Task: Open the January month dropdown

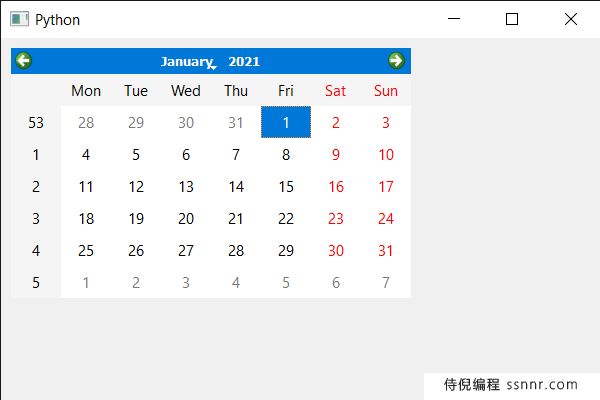Action: [x=188, y=61]
